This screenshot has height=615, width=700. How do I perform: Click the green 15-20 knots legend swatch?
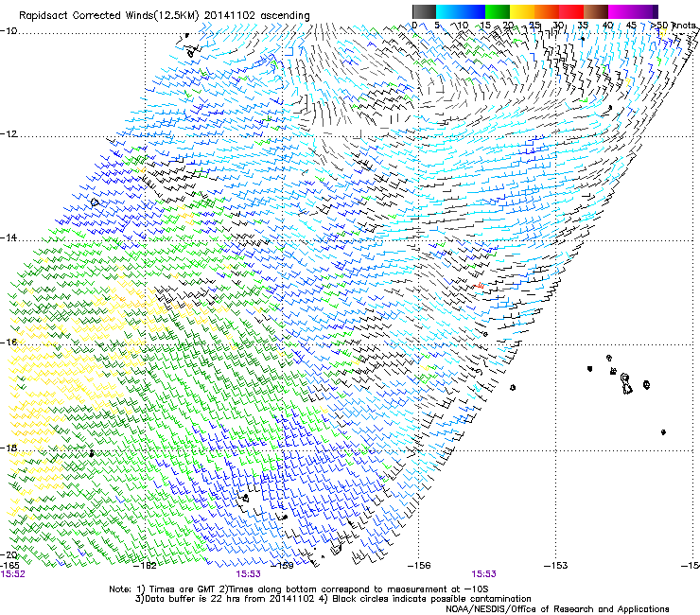(x=498, y=11)
